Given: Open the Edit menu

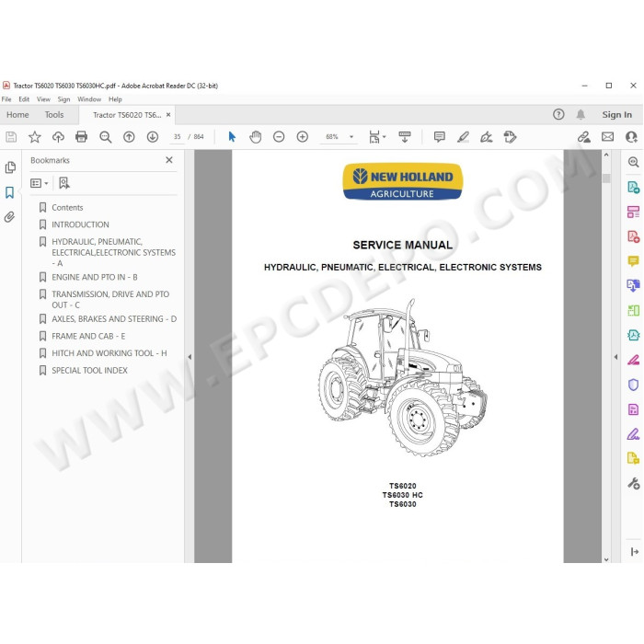Looking at the screenshot, I should (x=24, y=99).
